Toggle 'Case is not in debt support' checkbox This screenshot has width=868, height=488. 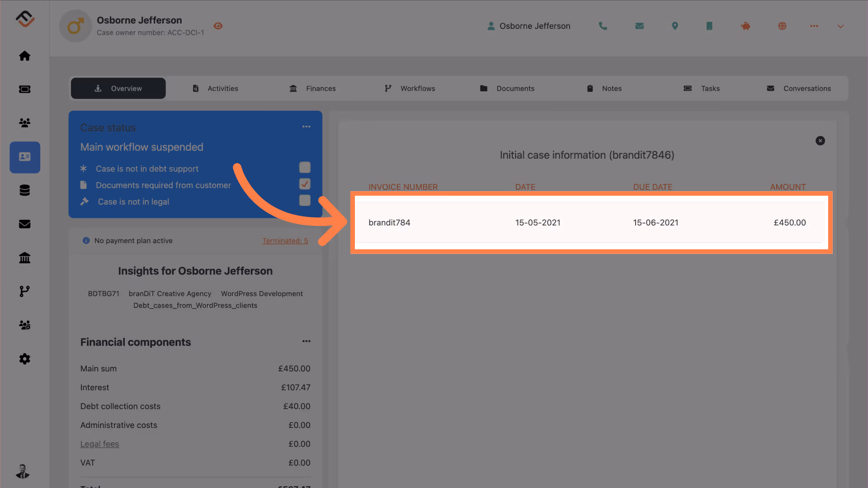point(305,168)
